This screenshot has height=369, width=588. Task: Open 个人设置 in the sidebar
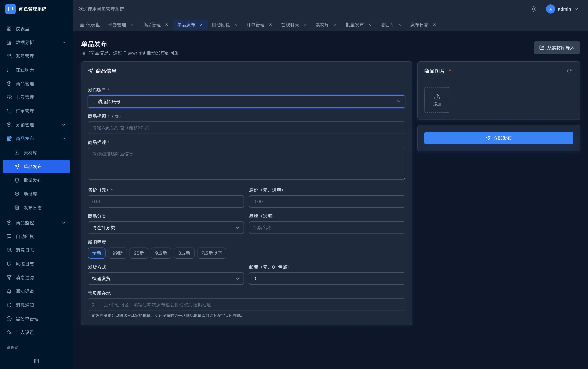pyautogui.click(x=36, y=332)
